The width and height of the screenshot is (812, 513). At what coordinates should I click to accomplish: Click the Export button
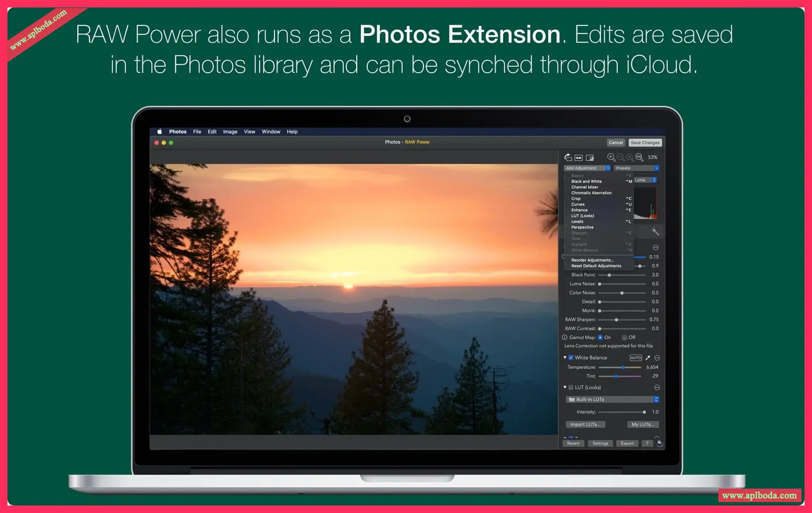click(627, 443)
